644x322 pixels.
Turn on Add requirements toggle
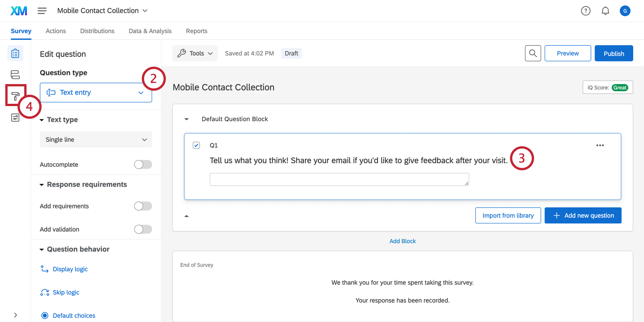[143, 206]
